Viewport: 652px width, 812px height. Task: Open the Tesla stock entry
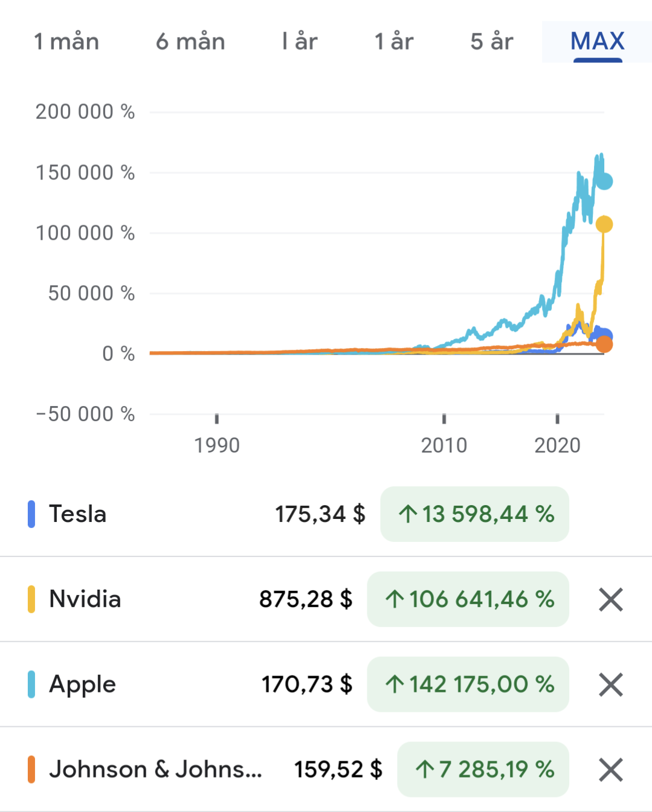78,514
